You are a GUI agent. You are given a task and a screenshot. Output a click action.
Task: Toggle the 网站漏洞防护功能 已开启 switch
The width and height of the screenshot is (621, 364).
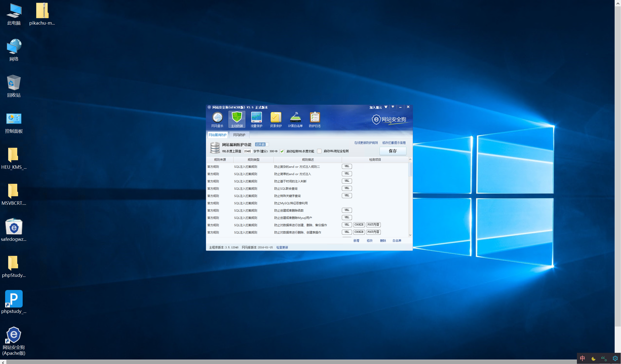point(262,145)
